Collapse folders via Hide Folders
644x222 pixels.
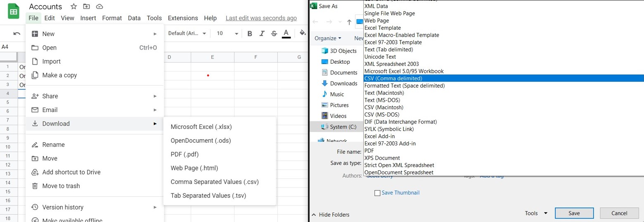331,215
